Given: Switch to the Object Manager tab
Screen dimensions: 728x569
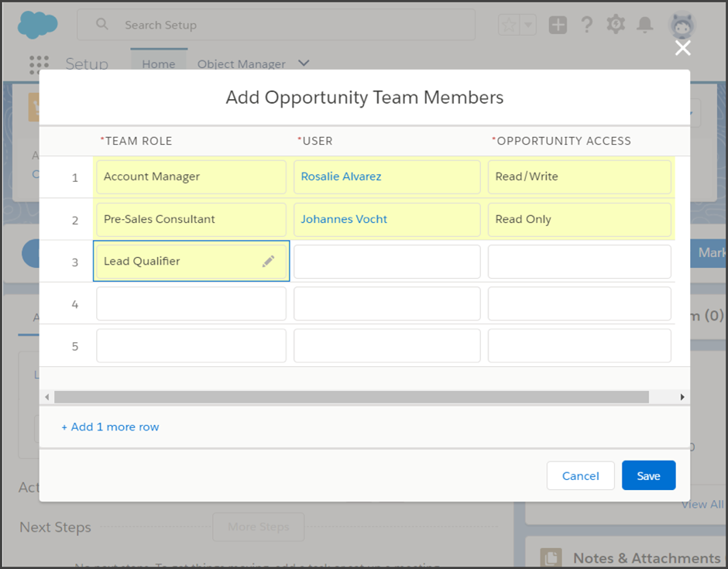Looking at the screenshot, I should click(x=241, y=64).
